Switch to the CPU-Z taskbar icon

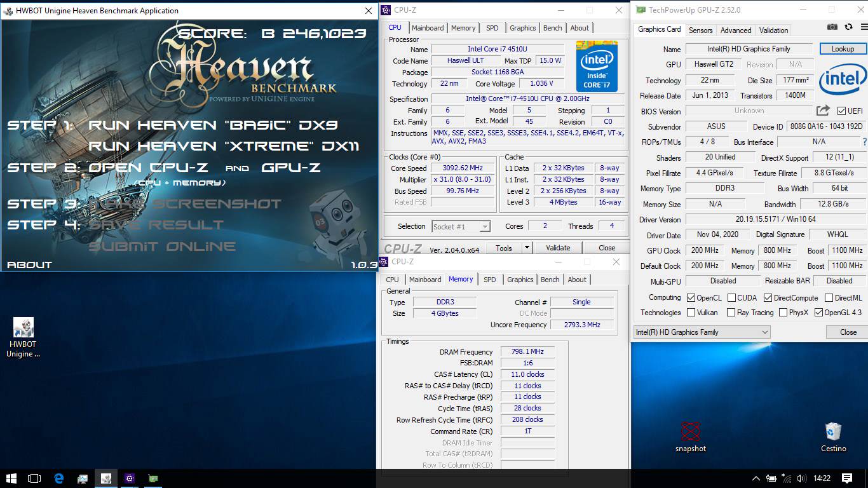[x=130, y=478]
